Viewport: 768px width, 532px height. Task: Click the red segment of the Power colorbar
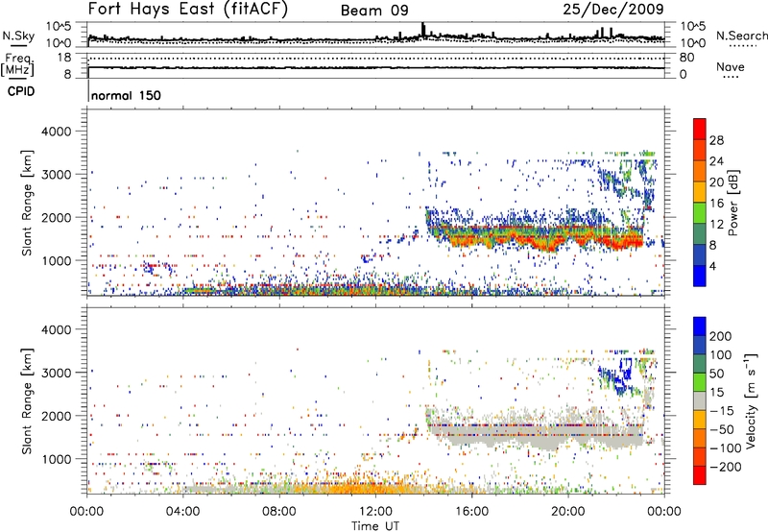tap(700, 130)
